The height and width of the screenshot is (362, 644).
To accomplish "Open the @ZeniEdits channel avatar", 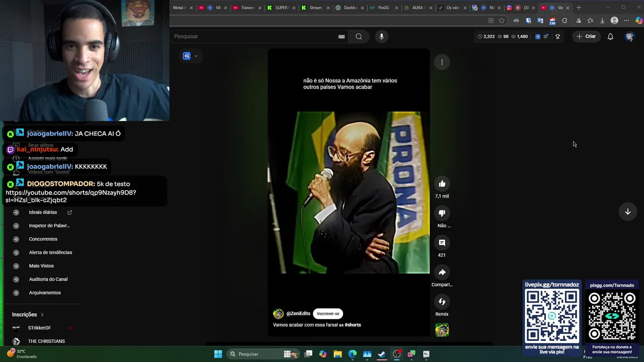I will [278, 314].
